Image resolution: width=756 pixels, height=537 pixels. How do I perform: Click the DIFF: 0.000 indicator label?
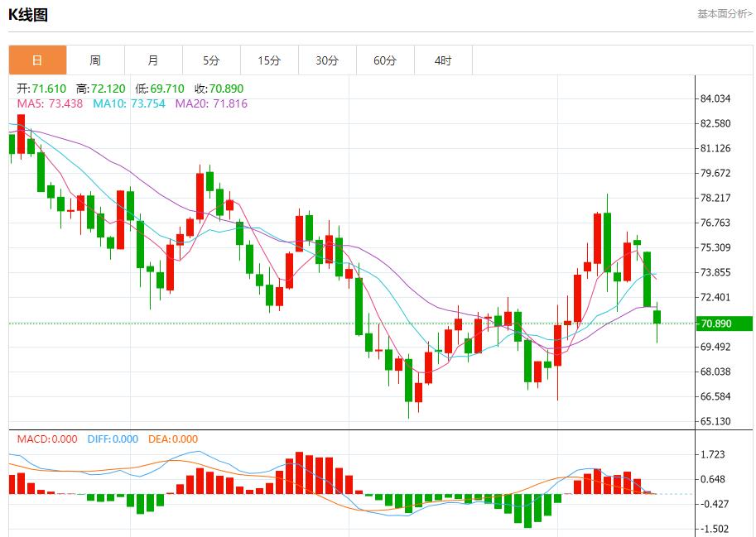coord(113,439)
